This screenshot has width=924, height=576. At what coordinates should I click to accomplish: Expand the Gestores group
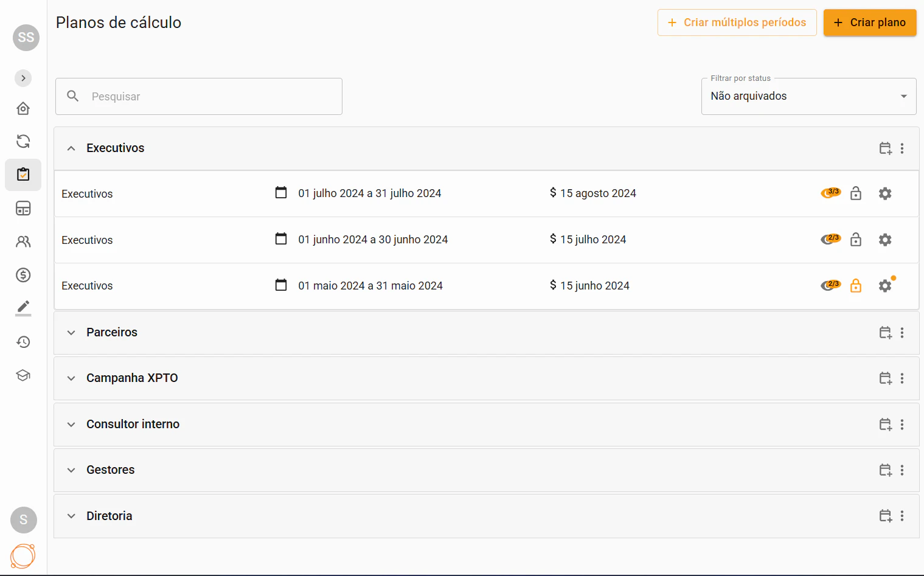pos(71,470)
